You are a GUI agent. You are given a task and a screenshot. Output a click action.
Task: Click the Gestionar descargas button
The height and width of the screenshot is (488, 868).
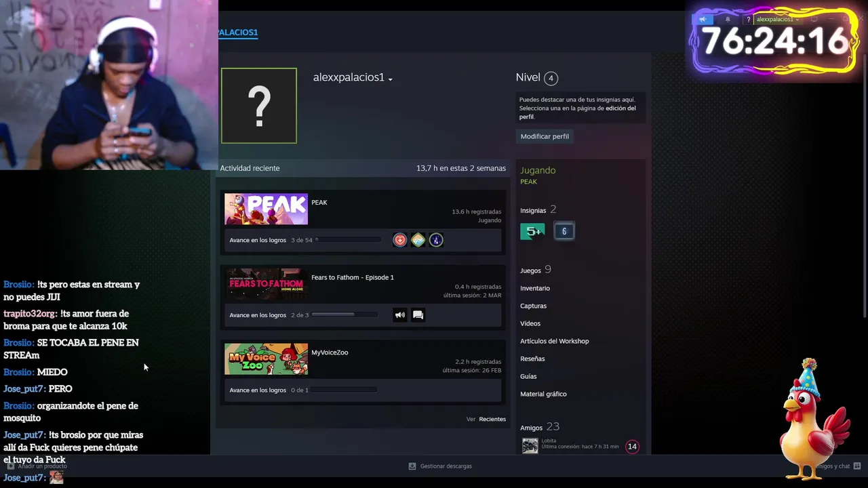point(440,466)
